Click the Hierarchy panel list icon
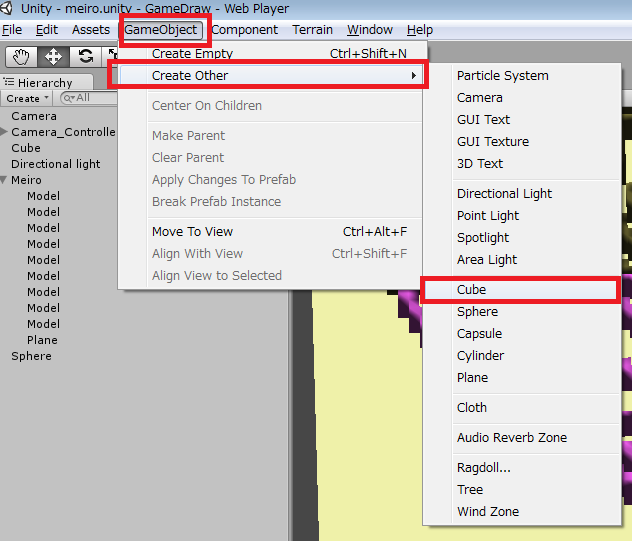Viewport: 632px width, 541px height. point(9,82)
